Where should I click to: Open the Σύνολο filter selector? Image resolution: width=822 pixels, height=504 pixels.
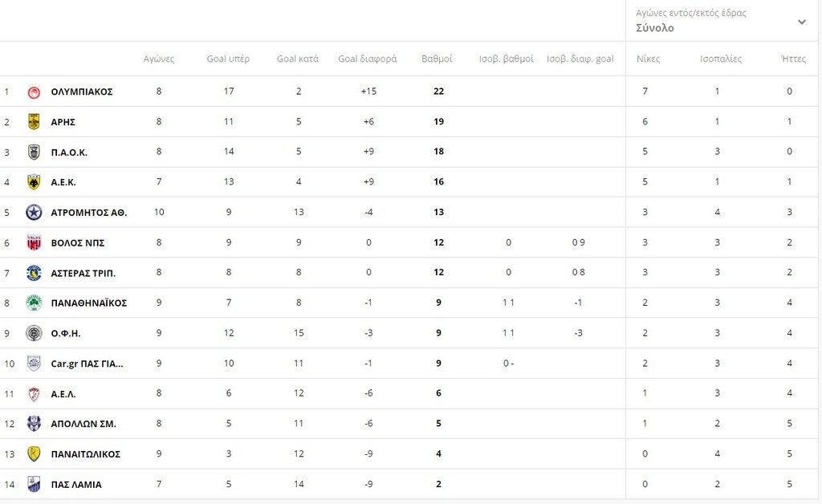tap(655, 28)
